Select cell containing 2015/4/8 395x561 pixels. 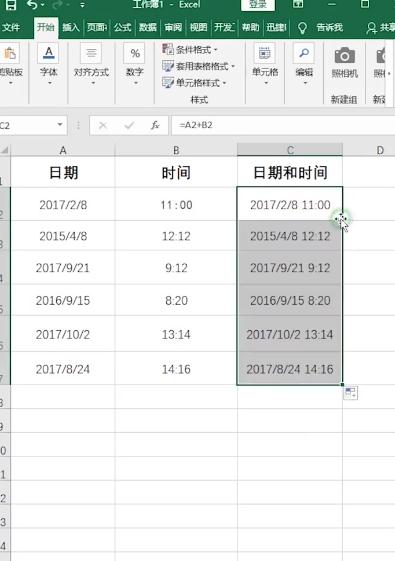pyautogui.click(x=63, y=236)
